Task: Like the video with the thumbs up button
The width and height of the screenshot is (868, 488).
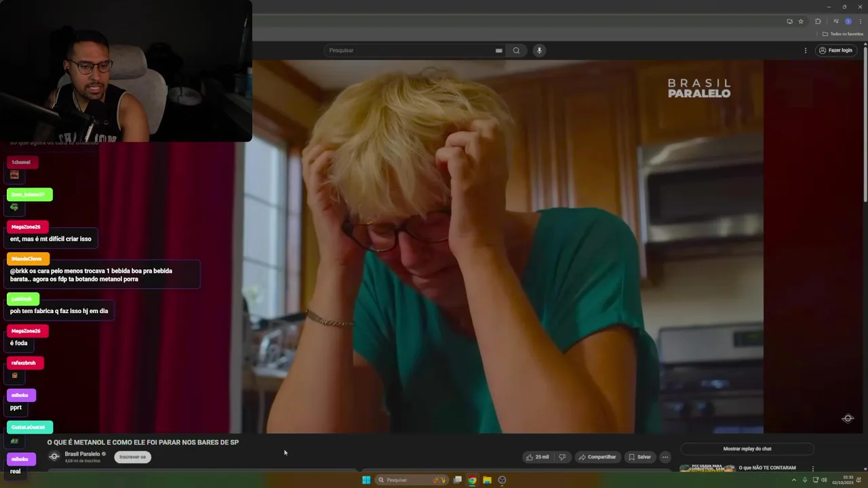Action: click(x=537, y=457)
